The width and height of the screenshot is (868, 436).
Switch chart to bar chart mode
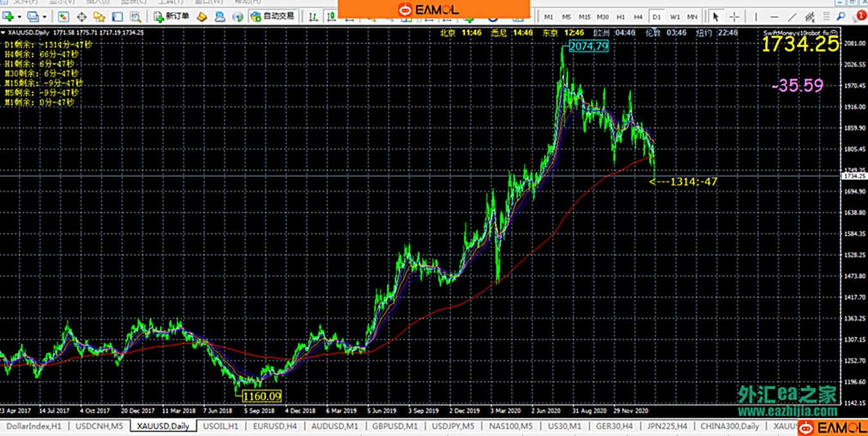pyautogui.click(x=312, y=17)
